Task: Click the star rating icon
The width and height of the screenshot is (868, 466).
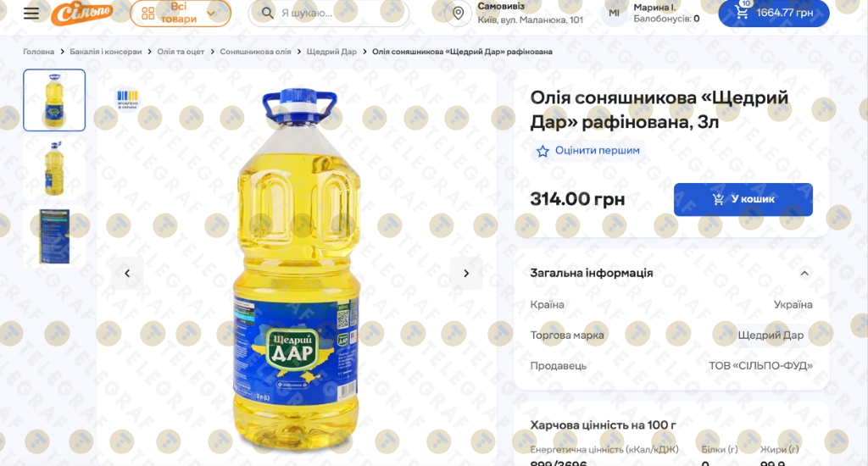Action: (542, 151)
